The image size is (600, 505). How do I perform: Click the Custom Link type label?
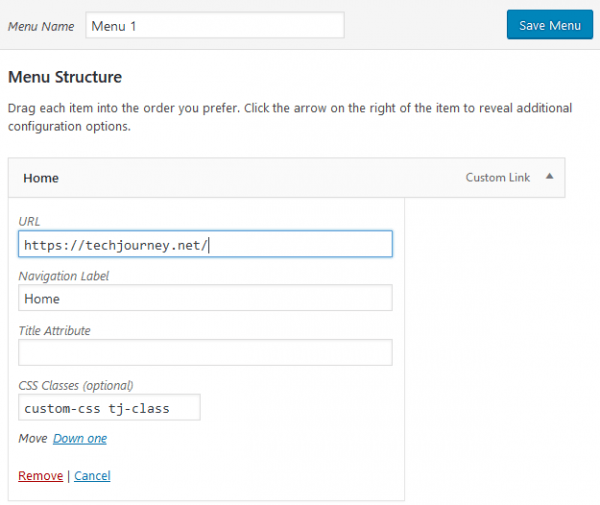click(x=498, y=178)
